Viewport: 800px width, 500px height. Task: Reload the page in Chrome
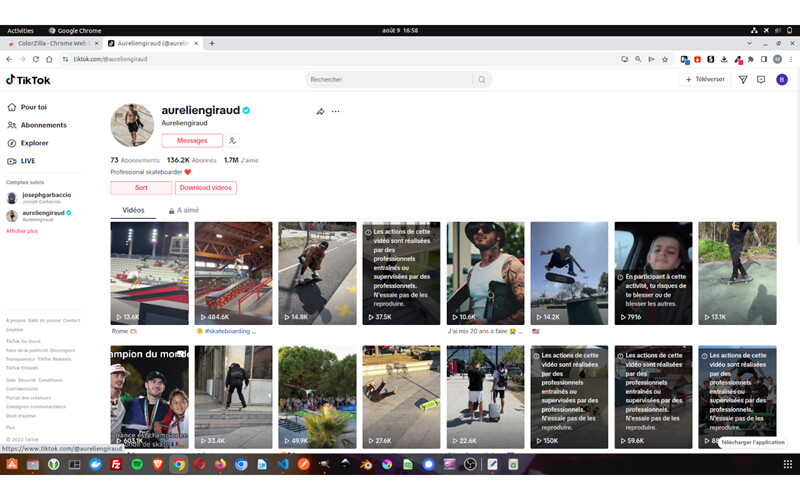(36, 59)
